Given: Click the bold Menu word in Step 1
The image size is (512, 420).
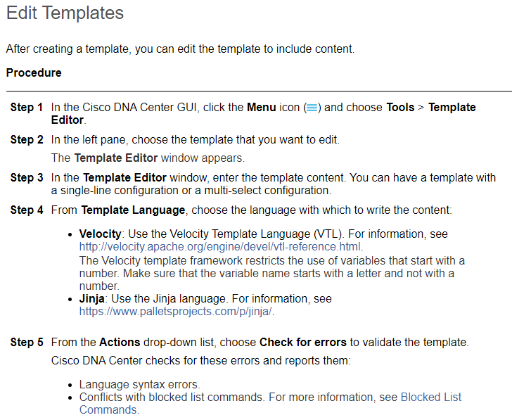Looking at the screenshot, I should [262, 107].
